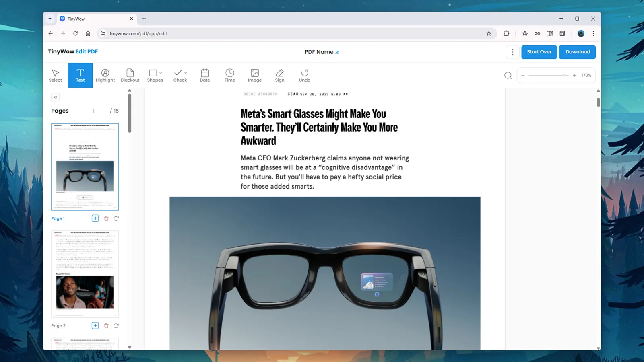This screenshot has height=362, width=644.
Task: Click the Download button
Action: click(578, 52)
